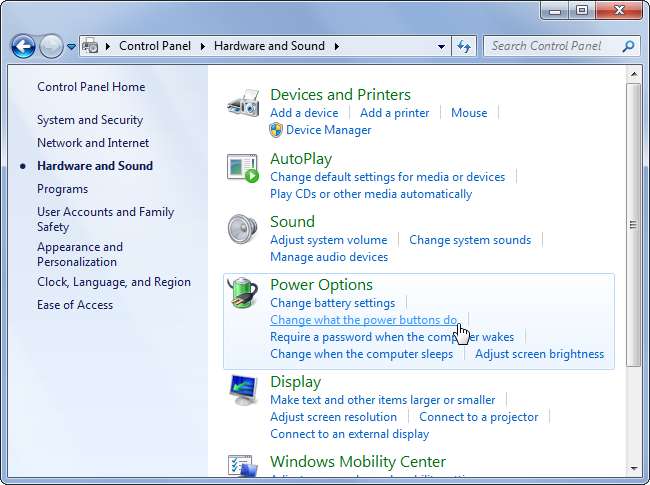Click the Power Options battery icon
Viewport: 650px width, 485px height.
pyautogui.click(x=243, y=294)
